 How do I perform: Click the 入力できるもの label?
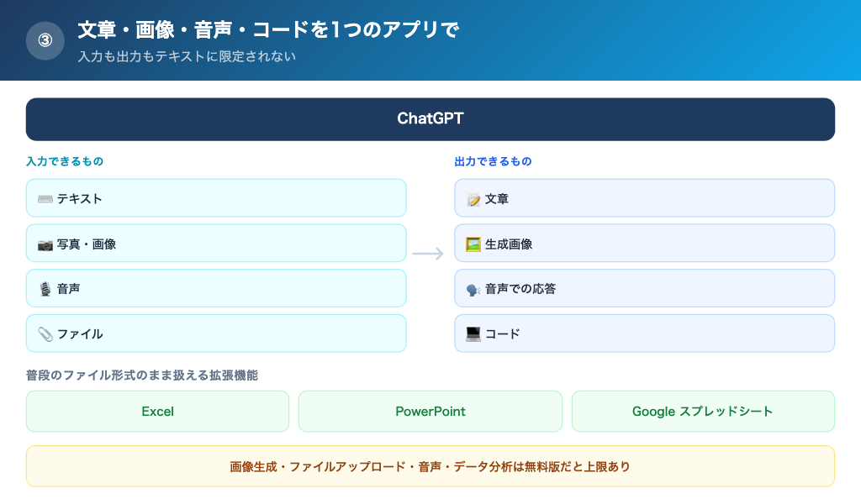(65, 161)
